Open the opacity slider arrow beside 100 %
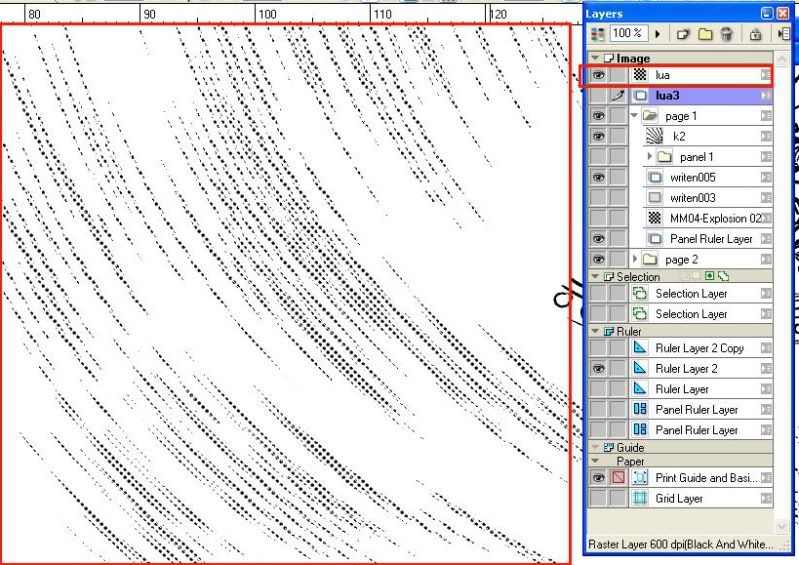799x565 pixels. click(x=657, y=34)
